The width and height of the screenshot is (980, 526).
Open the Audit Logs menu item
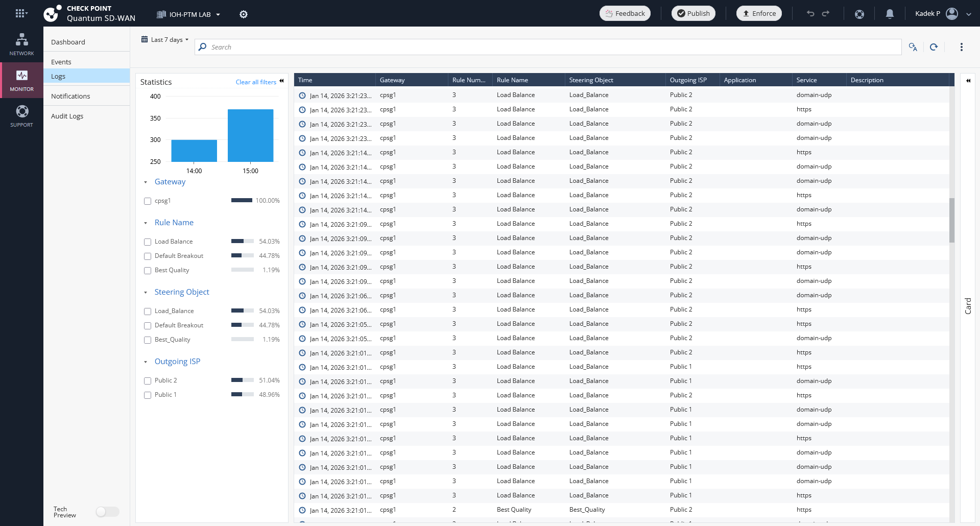pyautogui.click(x=67, y=116)
